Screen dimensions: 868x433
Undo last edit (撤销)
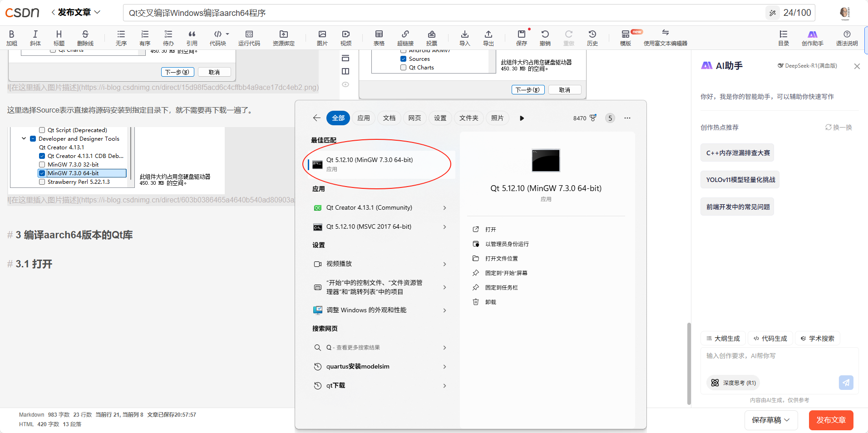point(545,38)
